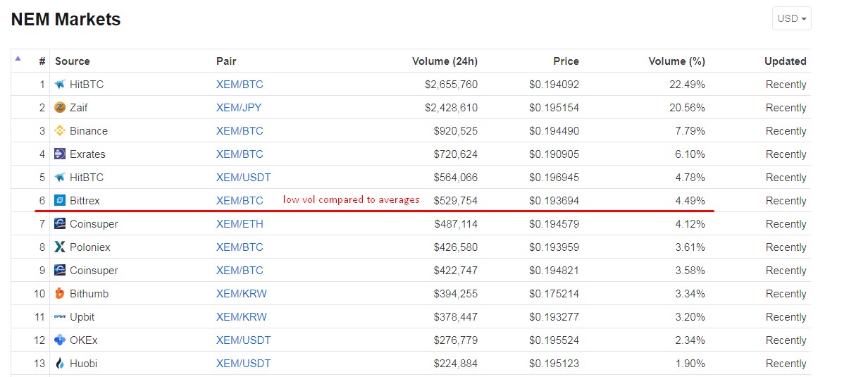Screen dimensions: 868x377
Task: Select the 20.56% volume share cell
Action: tap(687, 108)
